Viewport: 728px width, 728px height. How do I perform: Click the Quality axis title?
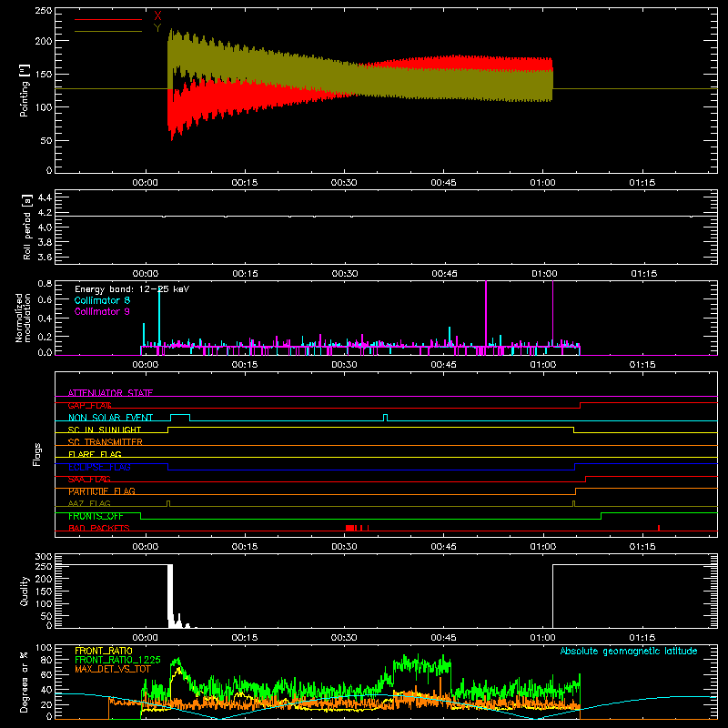[x=25, y=591]
